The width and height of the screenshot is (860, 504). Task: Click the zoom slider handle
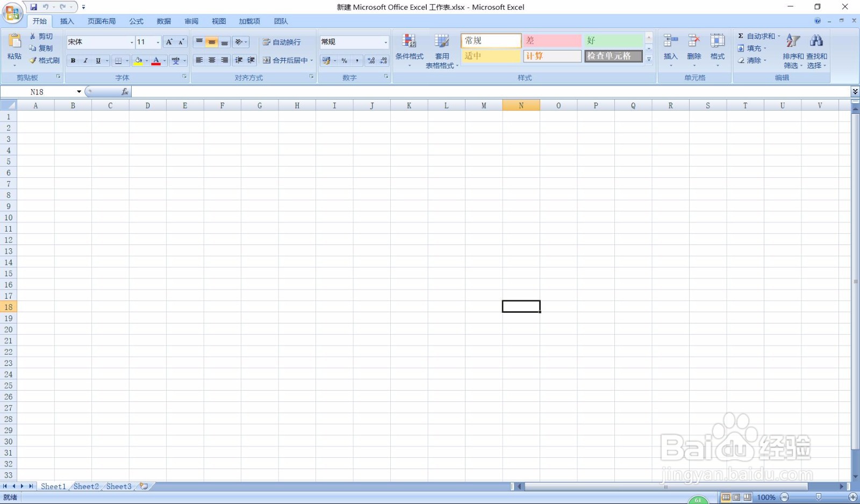(819, 498)
